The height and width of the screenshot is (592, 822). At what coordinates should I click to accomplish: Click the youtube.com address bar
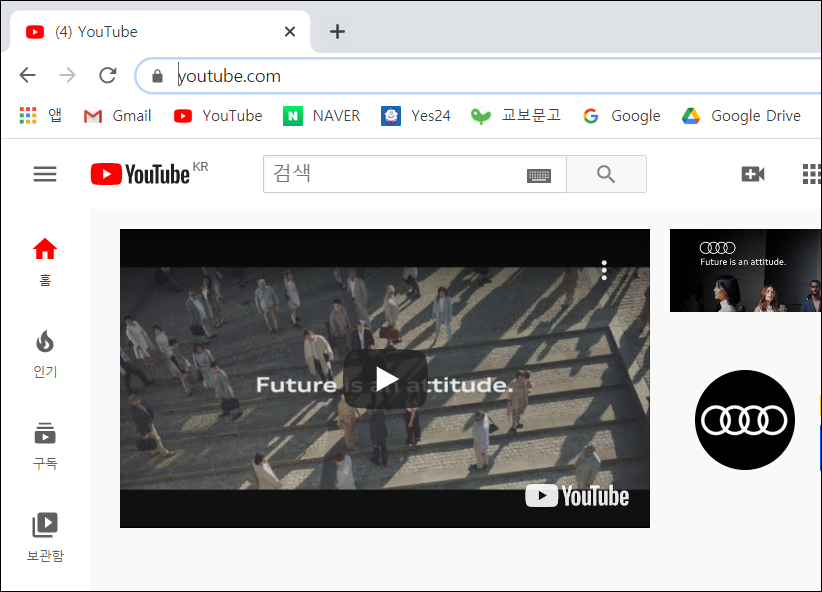tap(477, 76)
